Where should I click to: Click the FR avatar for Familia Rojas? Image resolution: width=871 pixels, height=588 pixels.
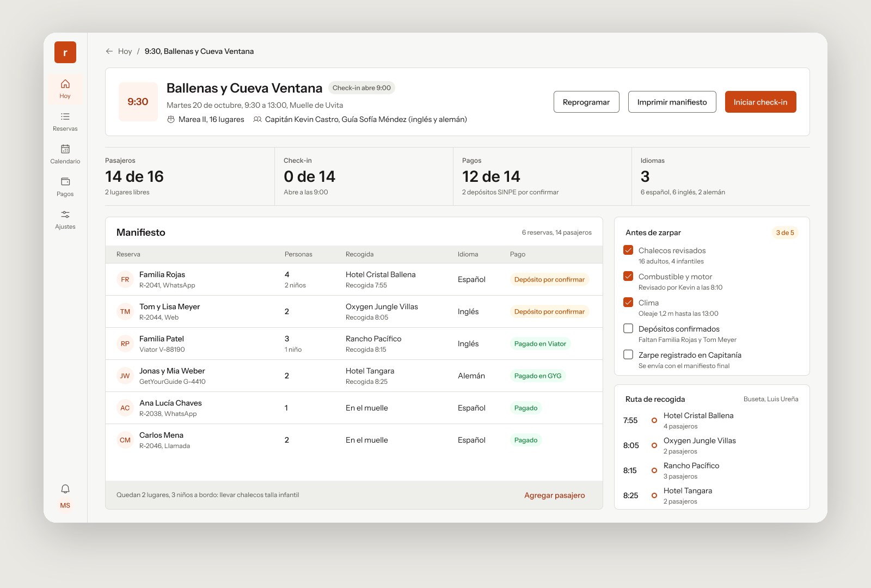125,279
